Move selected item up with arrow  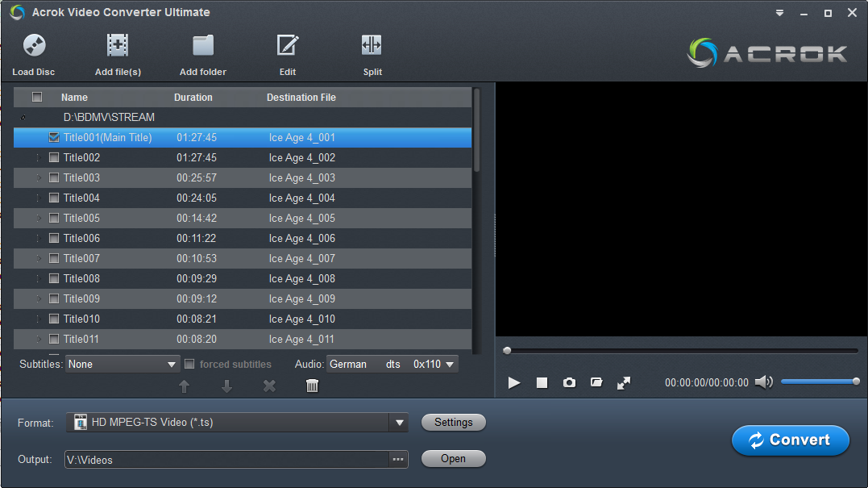tap(185, 386)
